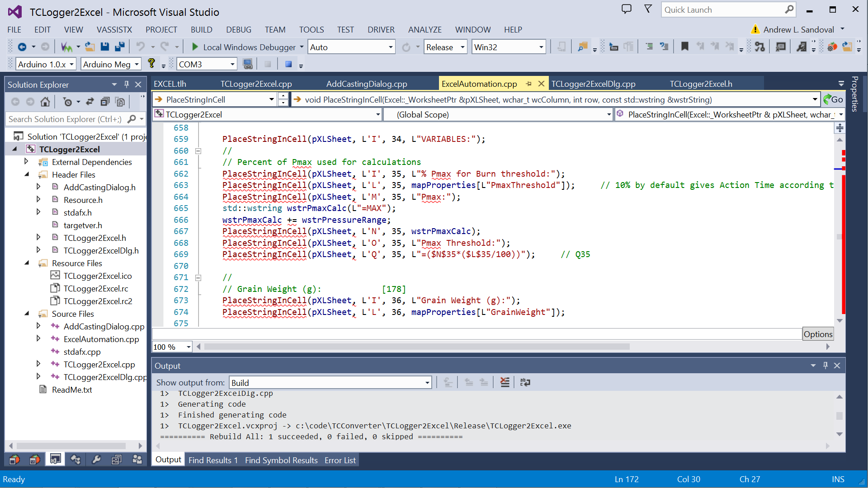Click the Output panel vertical scrollbar thumb
The width and height of the screenshot is (868, 488).
[839, 416]
